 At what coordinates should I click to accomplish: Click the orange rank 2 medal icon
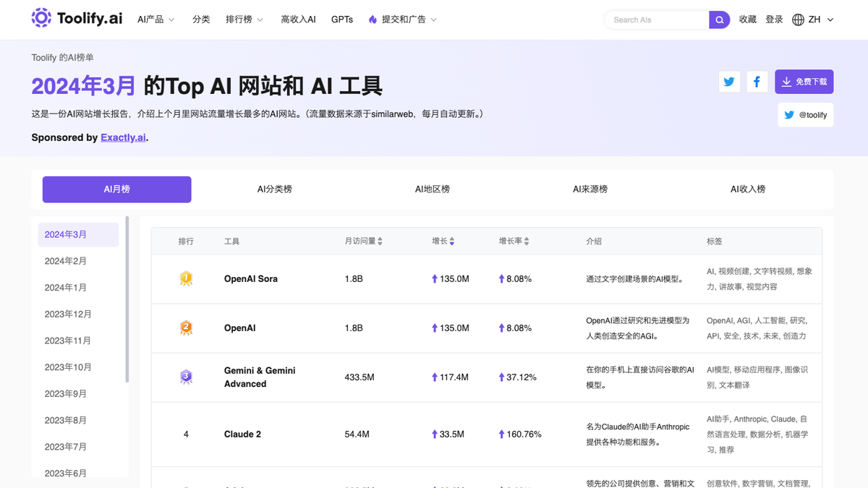click(186, 328)
